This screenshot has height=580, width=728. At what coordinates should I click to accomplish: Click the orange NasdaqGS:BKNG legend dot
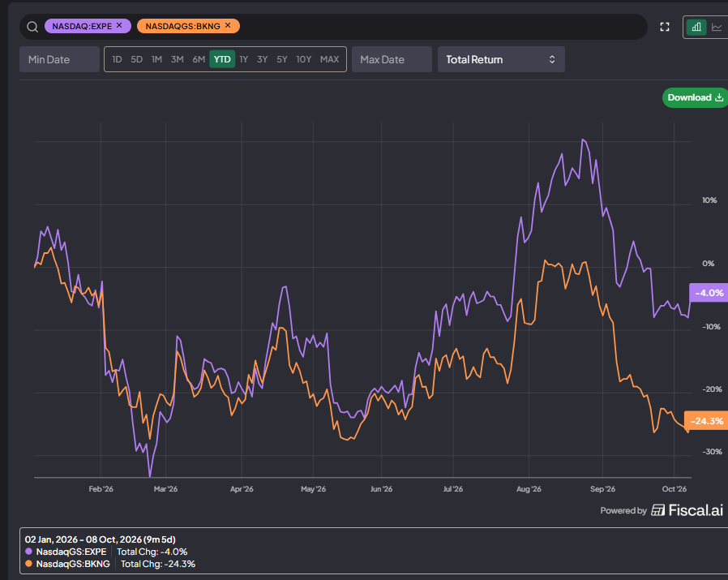tap(29, 564)
